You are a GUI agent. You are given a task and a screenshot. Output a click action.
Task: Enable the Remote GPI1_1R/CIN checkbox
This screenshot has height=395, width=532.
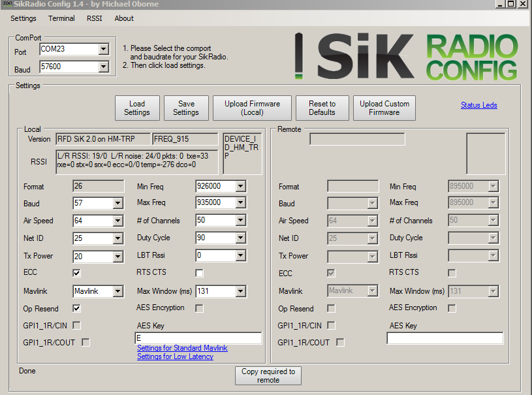(x=331, y=325)
